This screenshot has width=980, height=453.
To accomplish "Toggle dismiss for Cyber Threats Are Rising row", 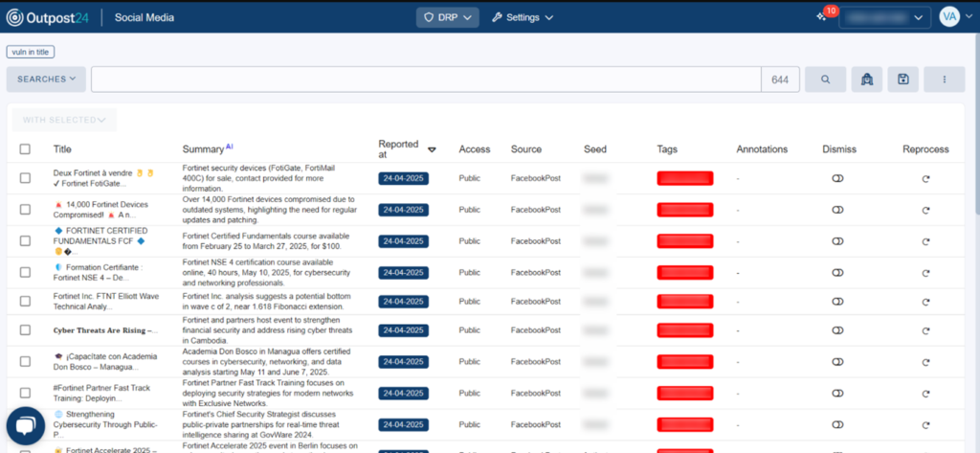I will point(837,332).
